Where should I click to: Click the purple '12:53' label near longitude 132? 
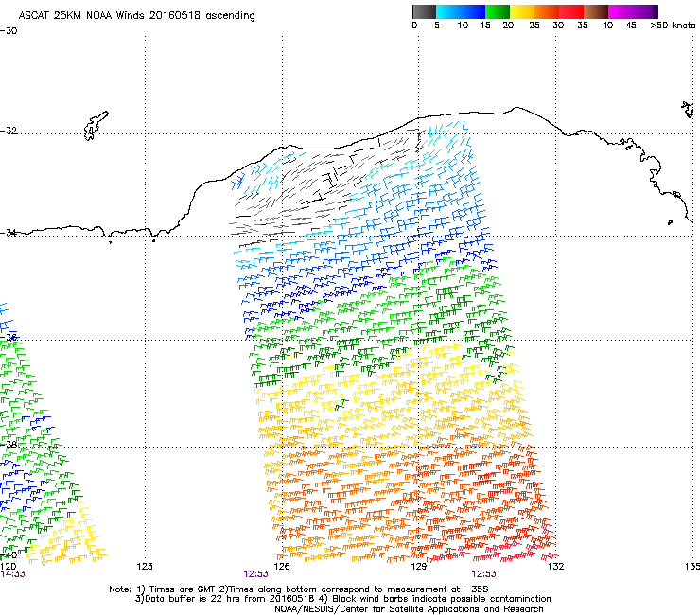click(x=484, y=574)
